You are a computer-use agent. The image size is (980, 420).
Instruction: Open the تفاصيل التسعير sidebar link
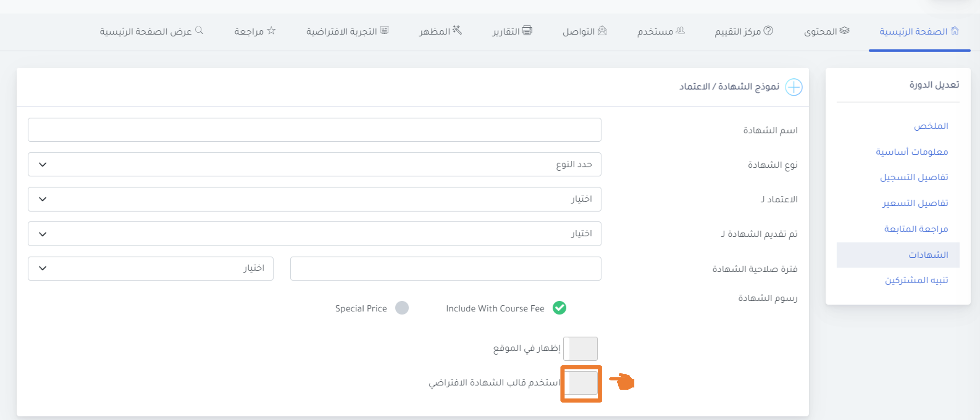915,203
